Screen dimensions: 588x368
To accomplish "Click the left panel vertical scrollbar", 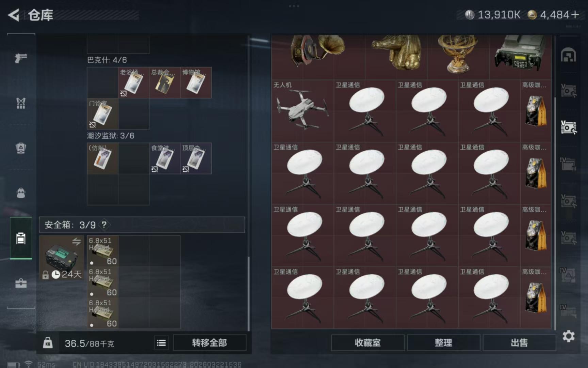I will (x=248, y=293).
